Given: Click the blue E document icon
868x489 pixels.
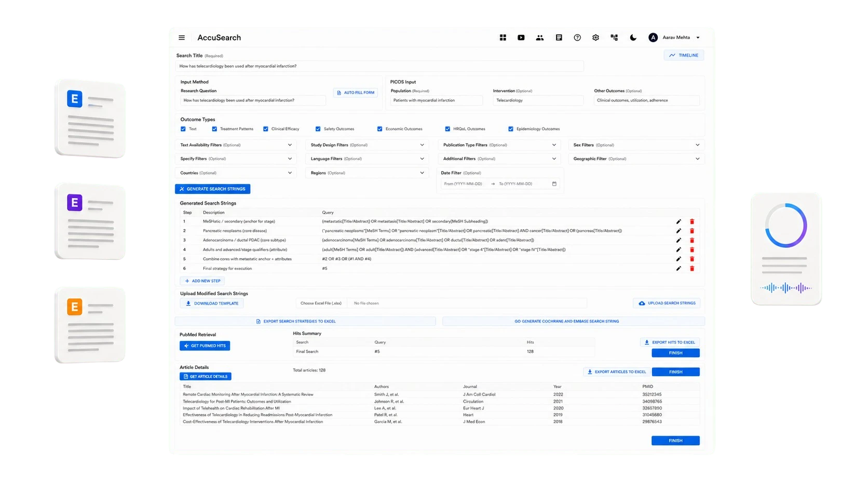Looking at the screenshot, I should click(x=75, y=98).
